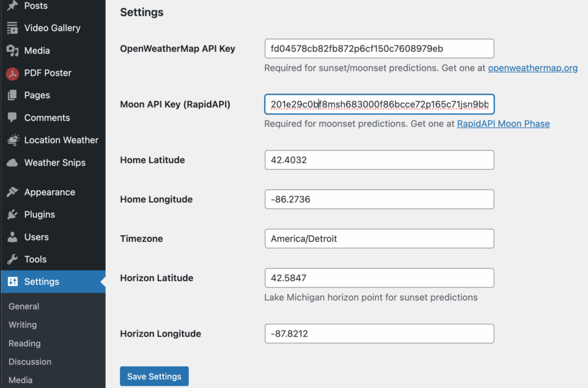Click the Pages icon in sidebar
This screenshot has height=388, width=588.
pyautogui.click(x=12, y=95)
